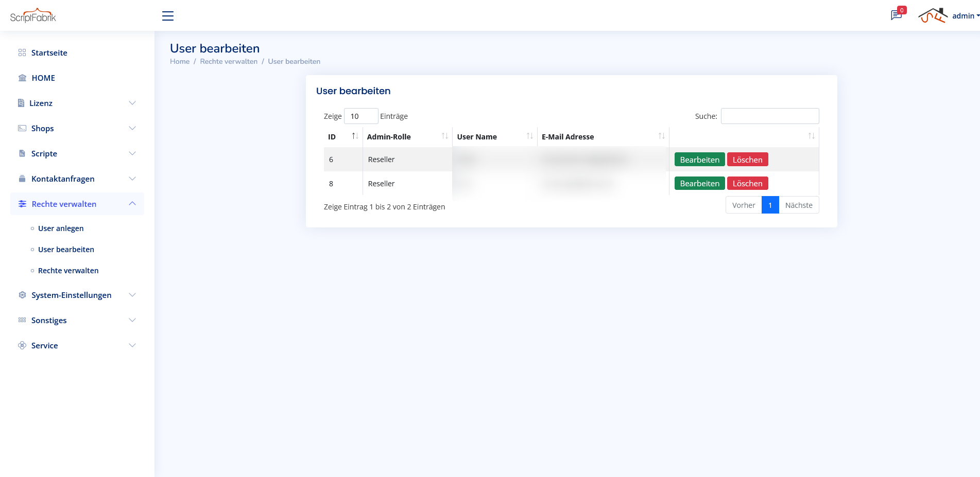The image size is (980, 477).
Task: Follow the Rechte verwalten breadcrumb link
Action: (229, 61)
